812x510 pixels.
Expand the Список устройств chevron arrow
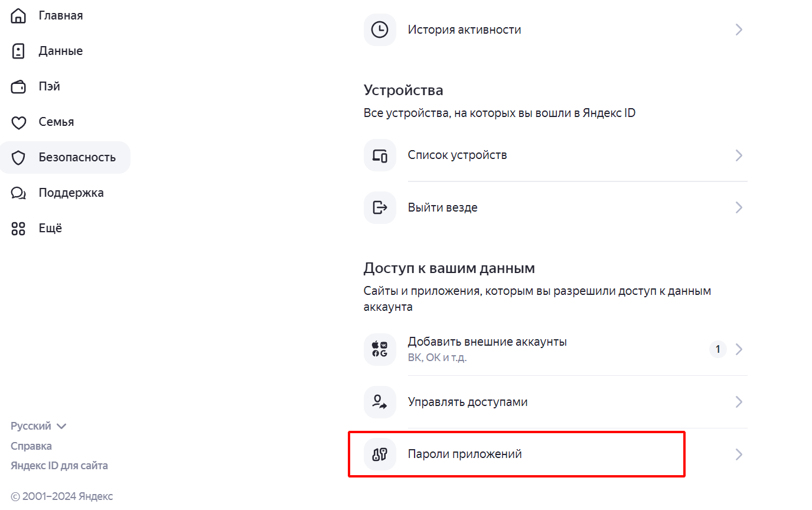[x=739, y=155]
